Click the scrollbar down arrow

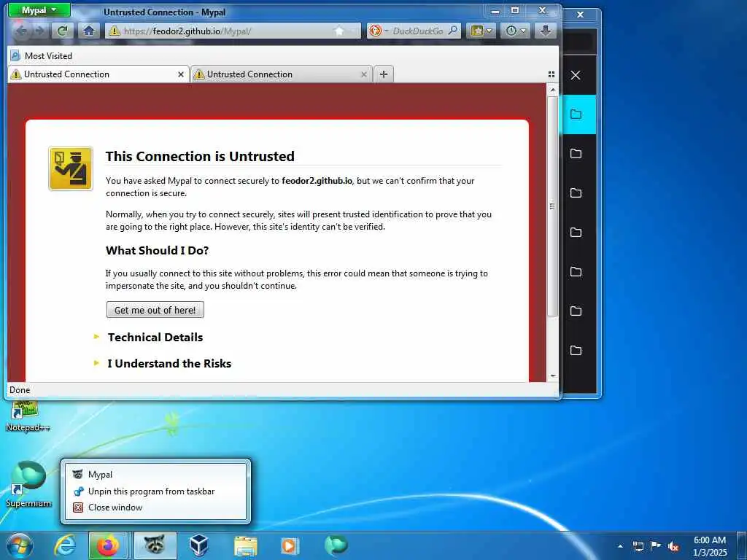tap(553, 376)
